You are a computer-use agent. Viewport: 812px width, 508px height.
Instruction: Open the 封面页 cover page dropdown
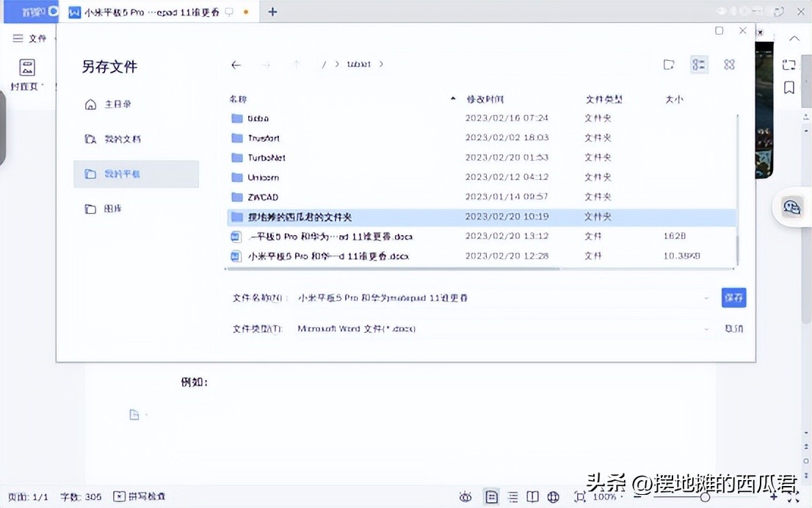pyautogui.click(x=27, y=75)
